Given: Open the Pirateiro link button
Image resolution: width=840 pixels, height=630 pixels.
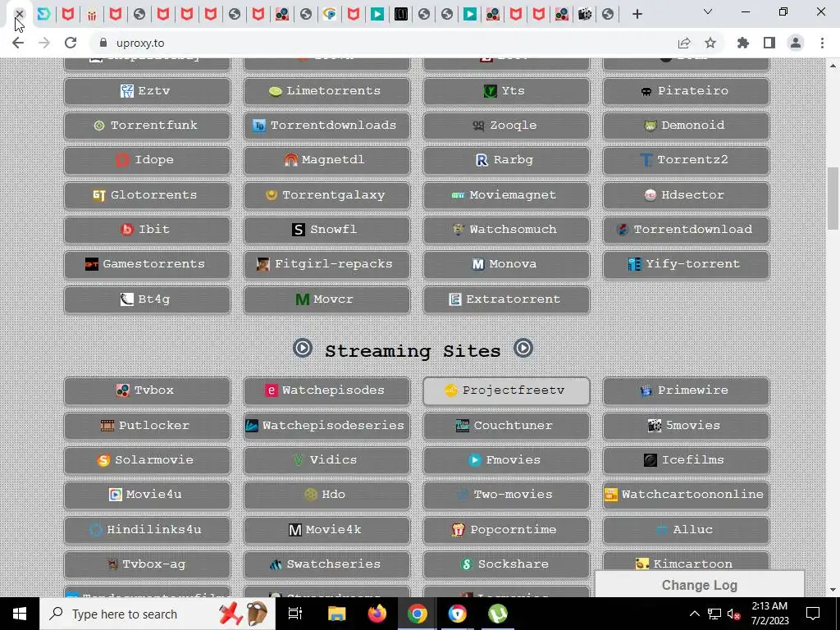Looking at the screenshot, I should click(x=686, y=90).
